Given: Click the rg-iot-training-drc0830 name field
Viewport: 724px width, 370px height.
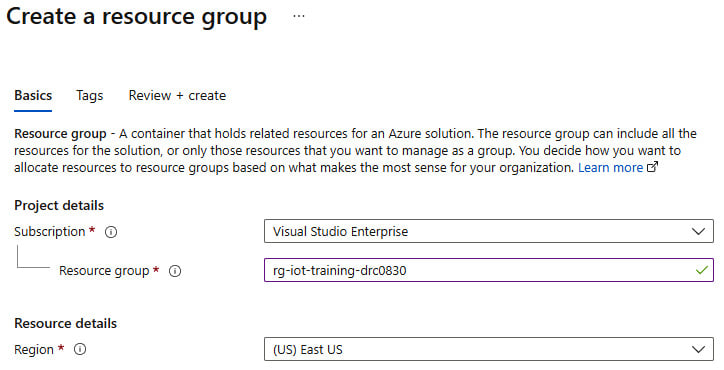Looking at the screenshot, I should (489, 270).
